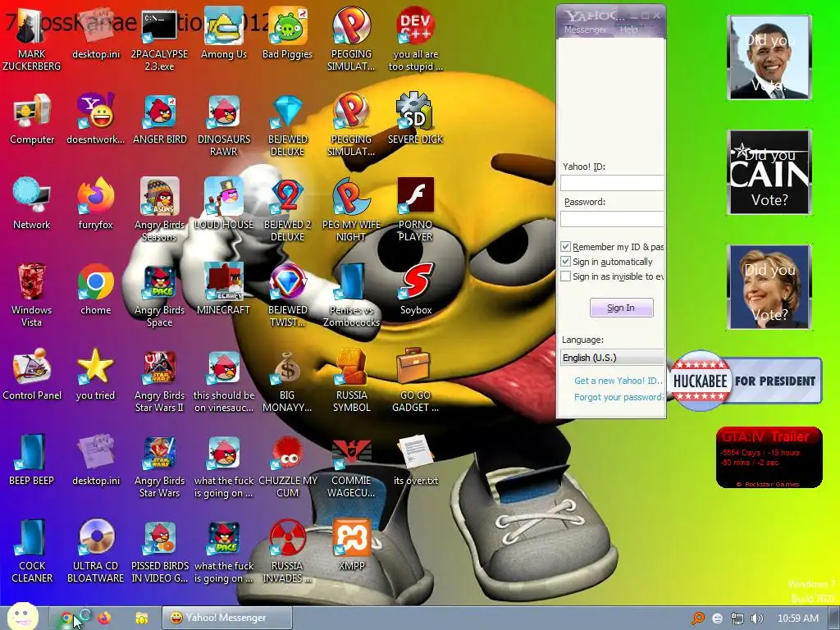Click the Yahoo! Messenger taskbar button
Viewport: 840px width, 630px height.
tap(226, 618)
